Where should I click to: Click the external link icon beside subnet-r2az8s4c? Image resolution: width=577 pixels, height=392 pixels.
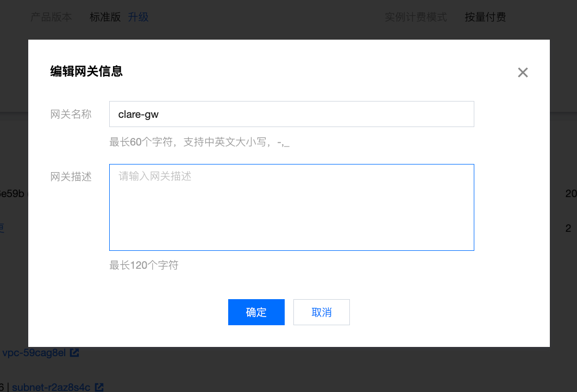pos(99,387)
